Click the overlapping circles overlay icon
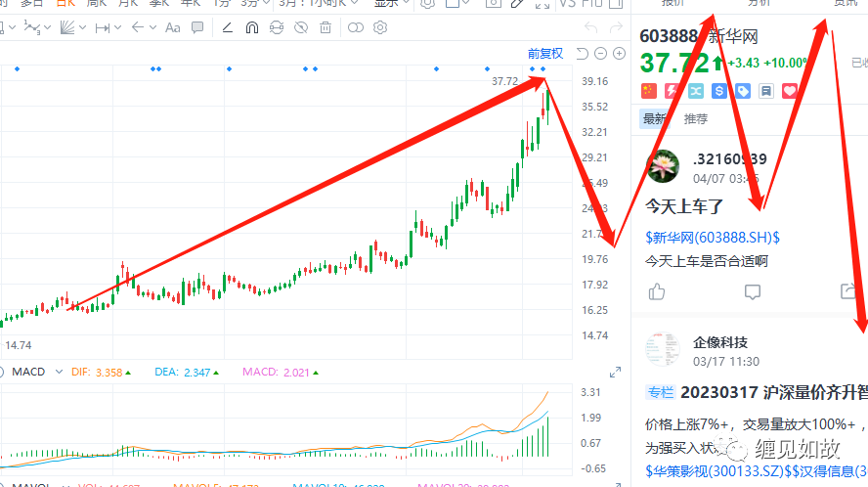Image resolution: width=868 pixels, height=487 pixels. [x=356, y=27]
